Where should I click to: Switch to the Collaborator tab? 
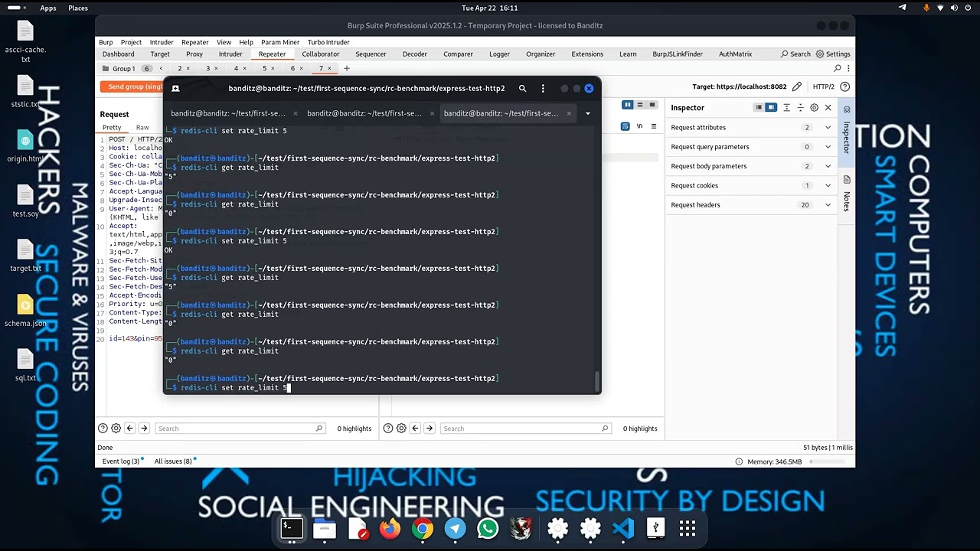[321, 54]
